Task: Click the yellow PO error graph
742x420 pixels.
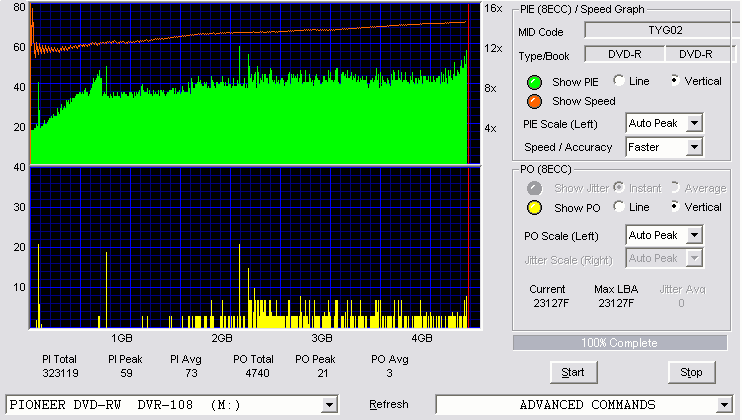Action: point(255,247)
